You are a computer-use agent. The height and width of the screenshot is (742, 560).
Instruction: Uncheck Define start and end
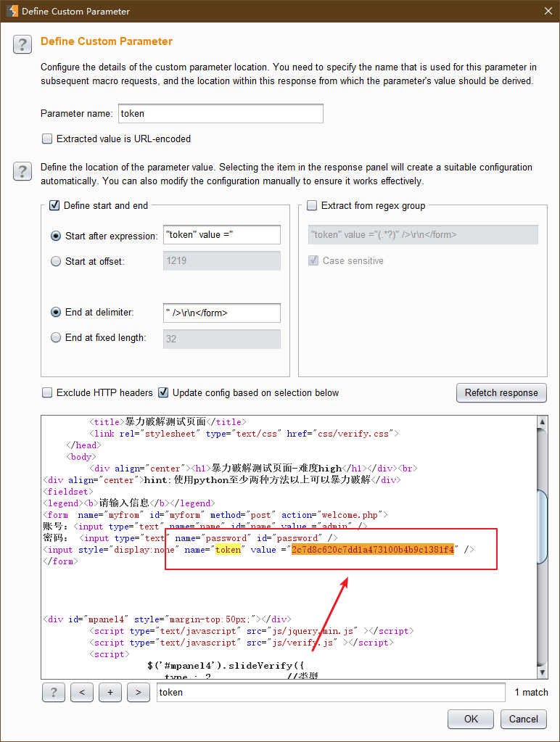[54, 205]
